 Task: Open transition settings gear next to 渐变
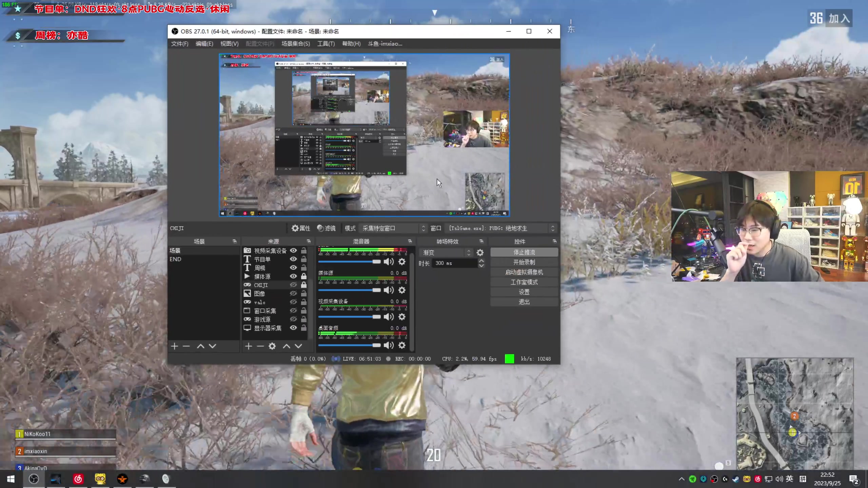(480, 252)
